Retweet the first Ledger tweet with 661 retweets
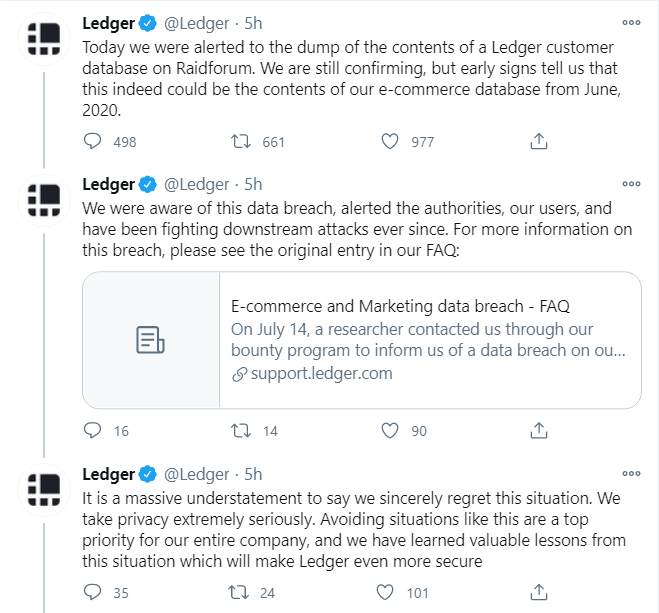Image resolution: width=659 pixels, height=613 pixels. (x=241, y=141)
